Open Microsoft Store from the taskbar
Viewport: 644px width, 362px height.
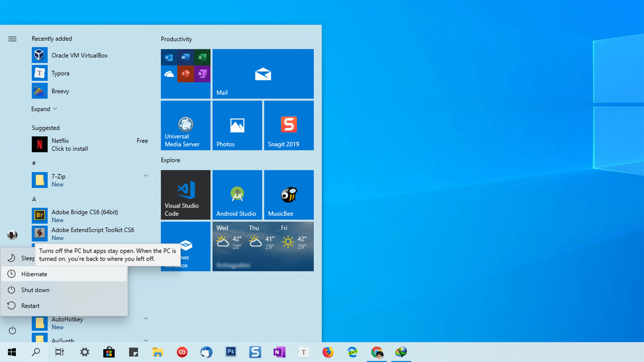pyautogui.click(x=109, y=352)
